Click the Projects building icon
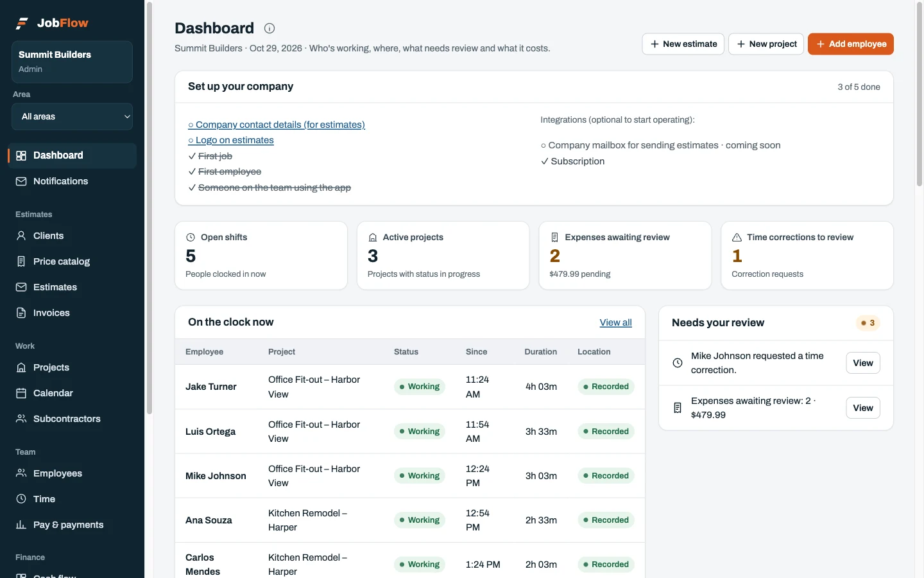Viewport: 924px width, 578px height. click(21, 367)
